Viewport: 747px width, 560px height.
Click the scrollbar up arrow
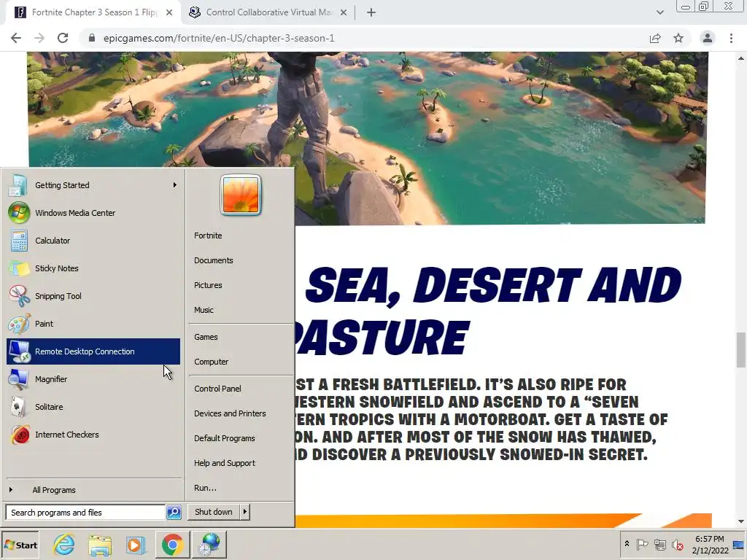pyautogui.click(x=741, y=58)
